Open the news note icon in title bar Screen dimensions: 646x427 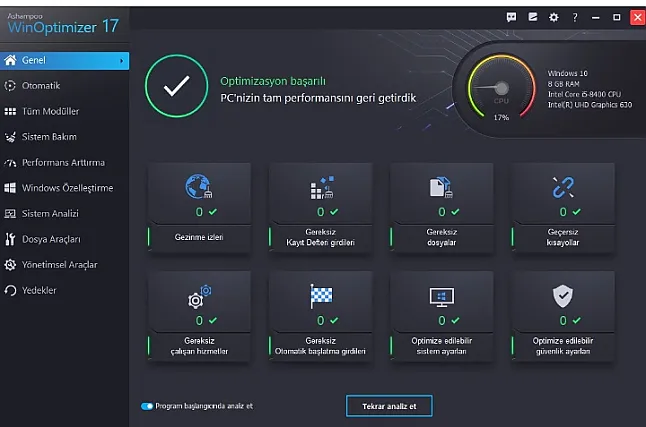tap(533, 17)
